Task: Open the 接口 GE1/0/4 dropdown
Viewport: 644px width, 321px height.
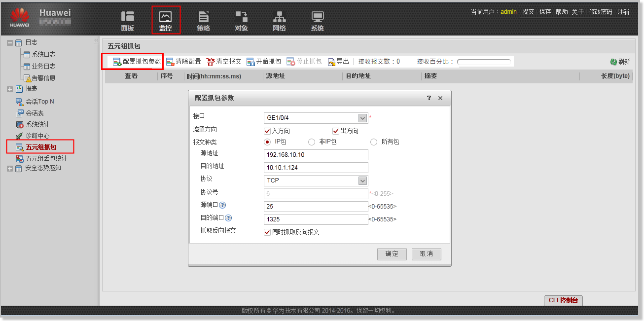Action: (x=362, y=118)
